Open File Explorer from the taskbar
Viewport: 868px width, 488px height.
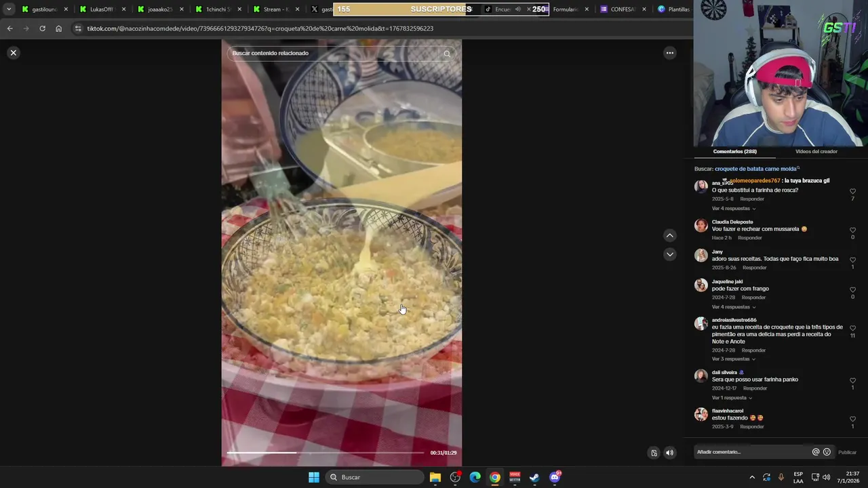[x=435, y=477]
